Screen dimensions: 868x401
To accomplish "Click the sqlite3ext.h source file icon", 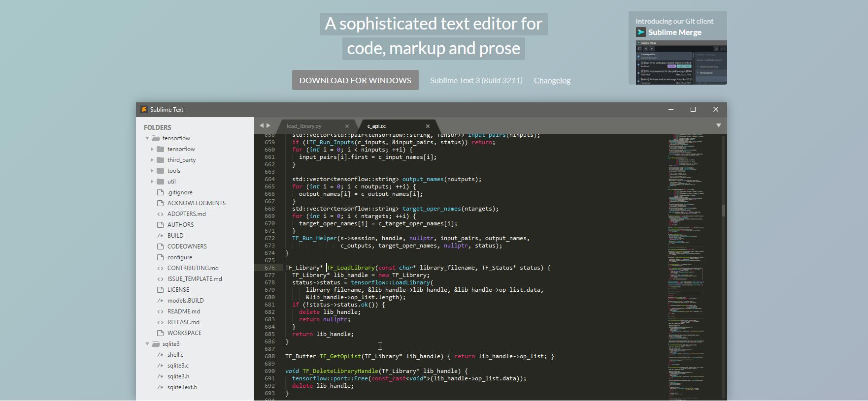I will [160, 387].
